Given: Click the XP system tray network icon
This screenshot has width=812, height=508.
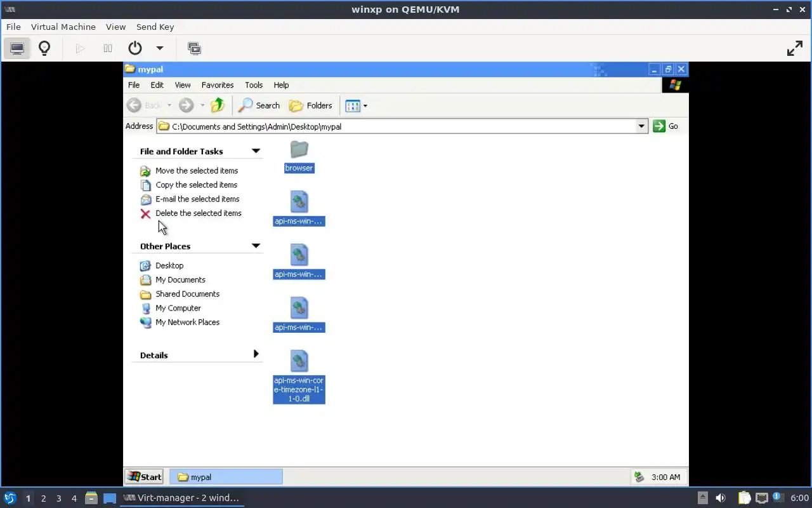Looking at the screenshot, I should pyautogui.click(x=639, y=477).
